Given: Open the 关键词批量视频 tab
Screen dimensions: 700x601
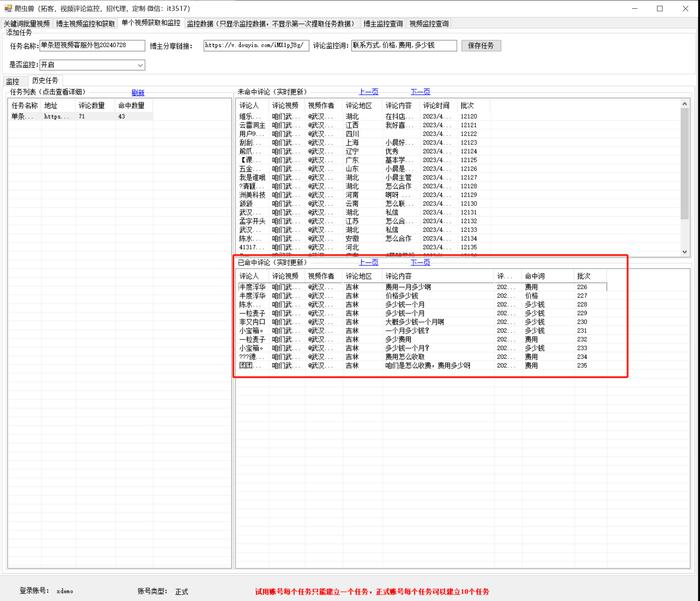Looking at the screenshot, I should pyautogui.click(x=26, y=22).
